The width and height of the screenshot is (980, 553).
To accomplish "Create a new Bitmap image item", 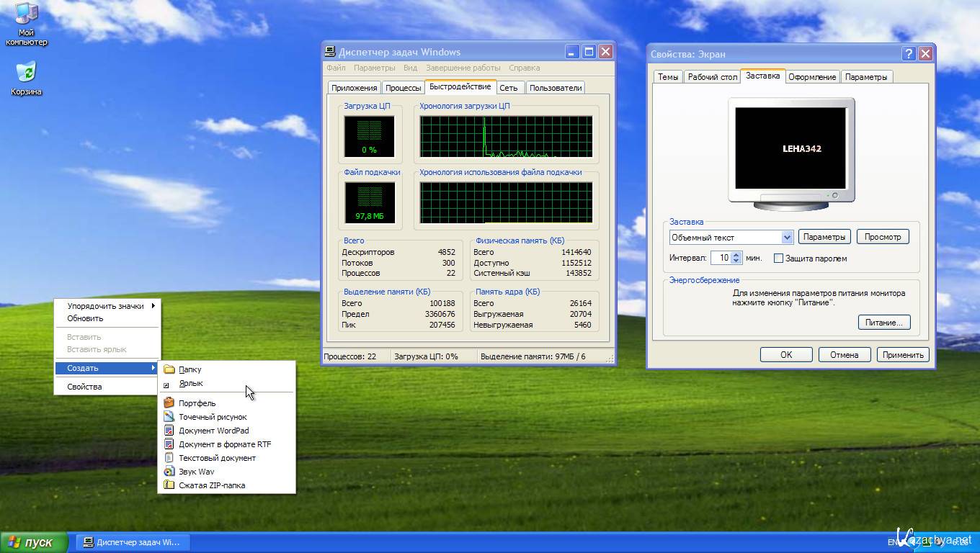I will [213, 417].
